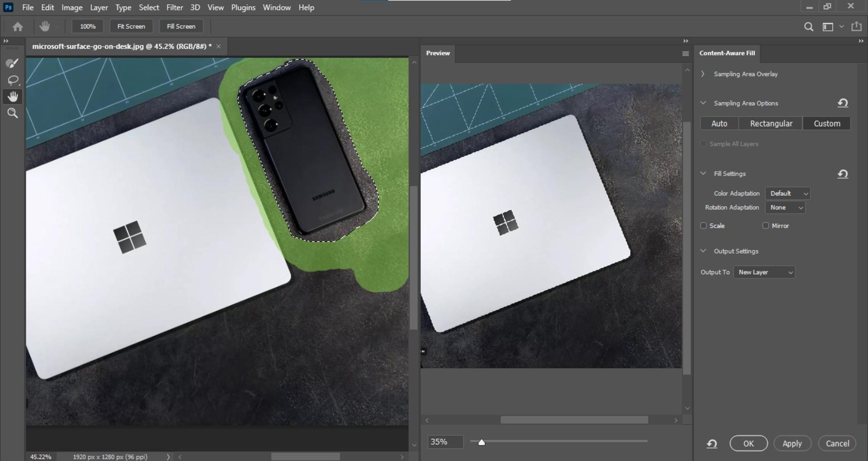The height and width of the screenshot is (461, 868).
Task: Expand the Sampling Area Overlay section
Action: click(x=703, y=74)
